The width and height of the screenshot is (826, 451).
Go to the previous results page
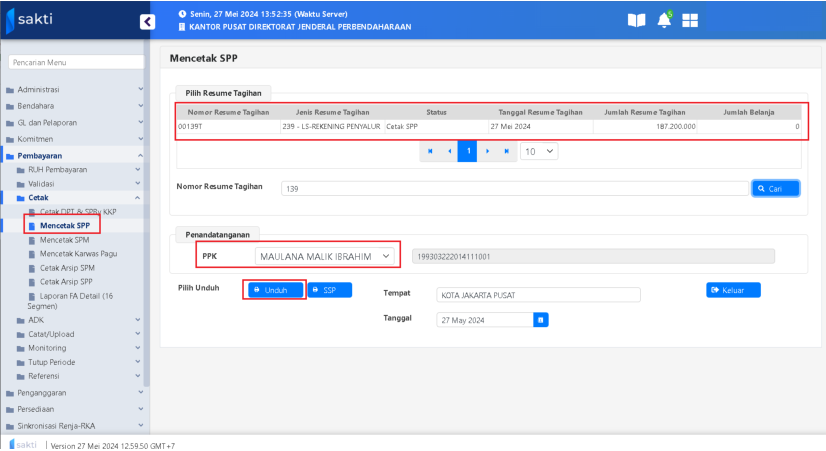click(449, 151)
